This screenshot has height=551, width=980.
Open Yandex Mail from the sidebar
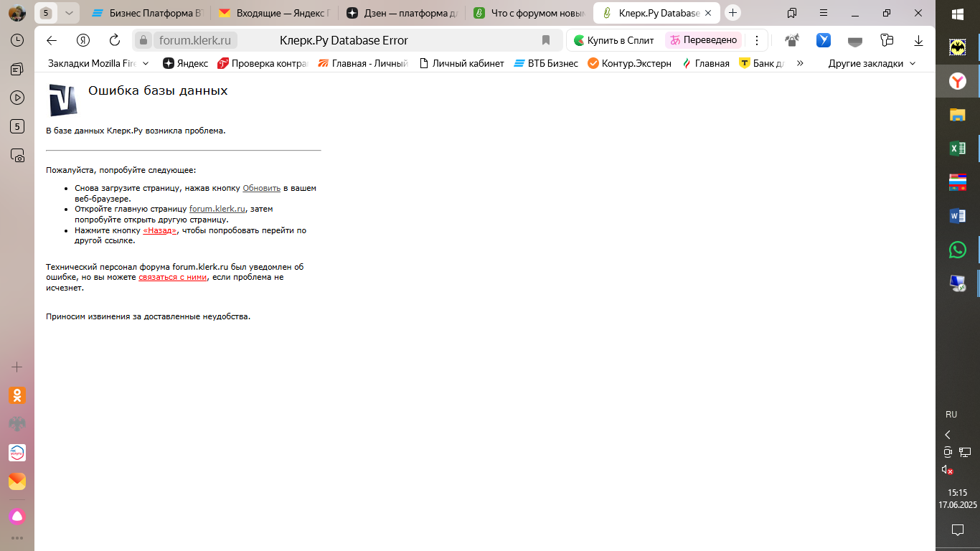click(x=17, y=481)
